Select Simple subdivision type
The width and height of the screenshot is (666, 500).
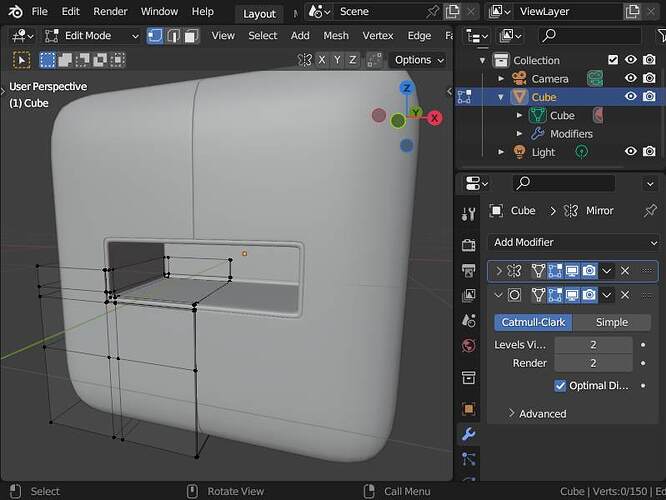612,322
